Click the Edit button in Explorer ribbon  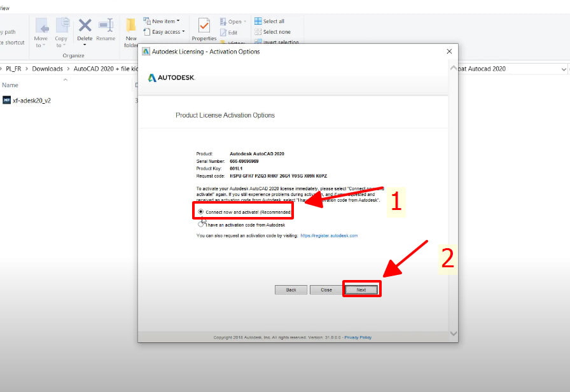pyautogui.click(x=228, y=32)
